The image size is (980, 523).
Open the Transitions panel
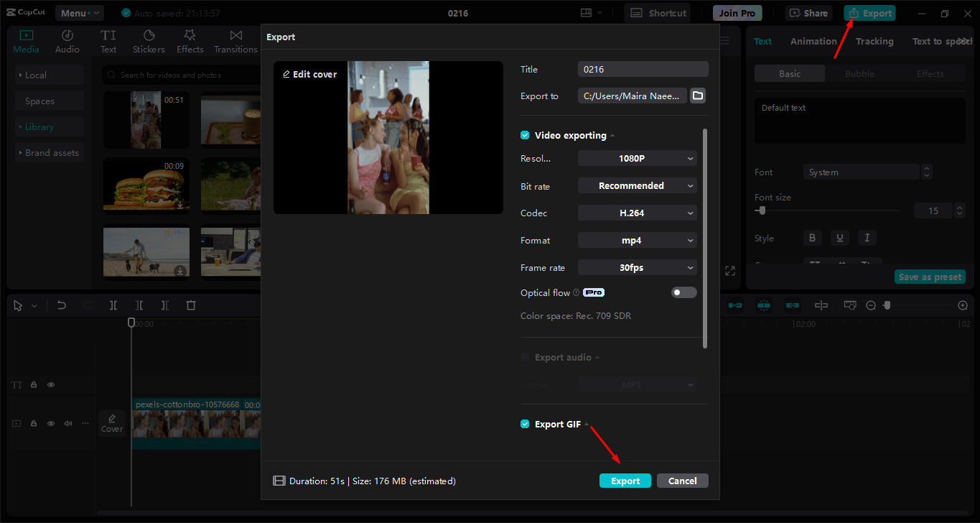tap(235, 40)
